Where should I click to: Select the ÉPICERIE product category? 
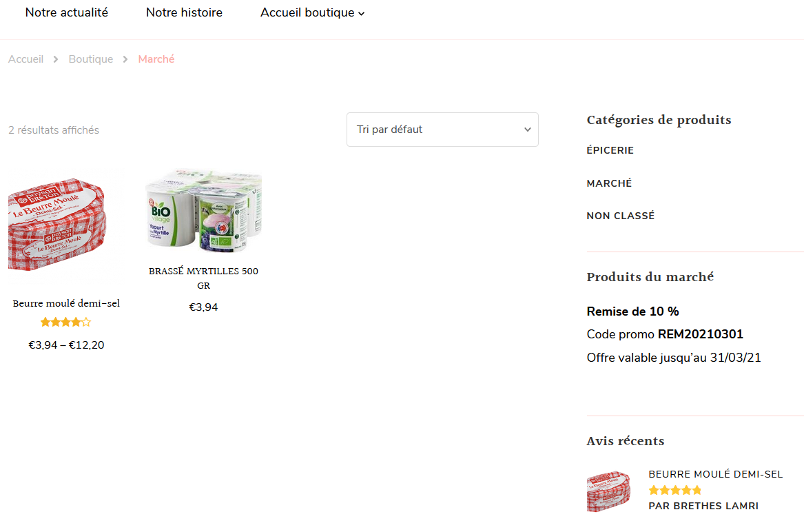pyautogui.click(x=610, y=150)
